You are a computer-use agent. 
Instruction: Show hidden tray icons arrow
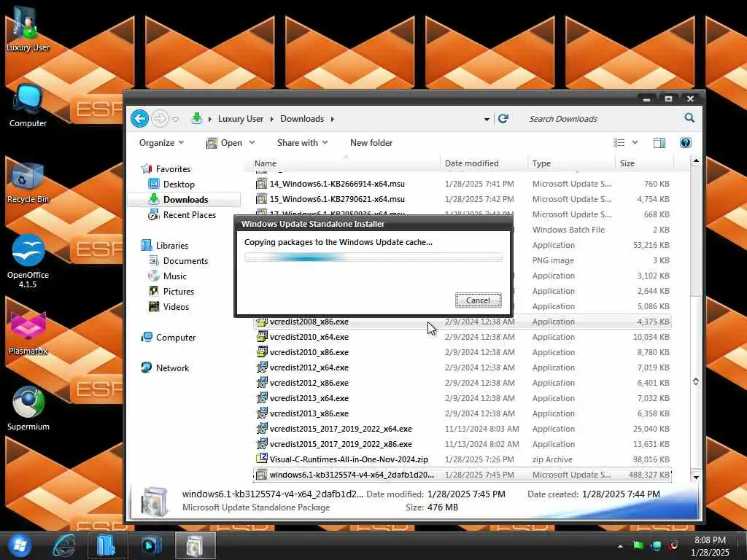[x=620, y=546]
